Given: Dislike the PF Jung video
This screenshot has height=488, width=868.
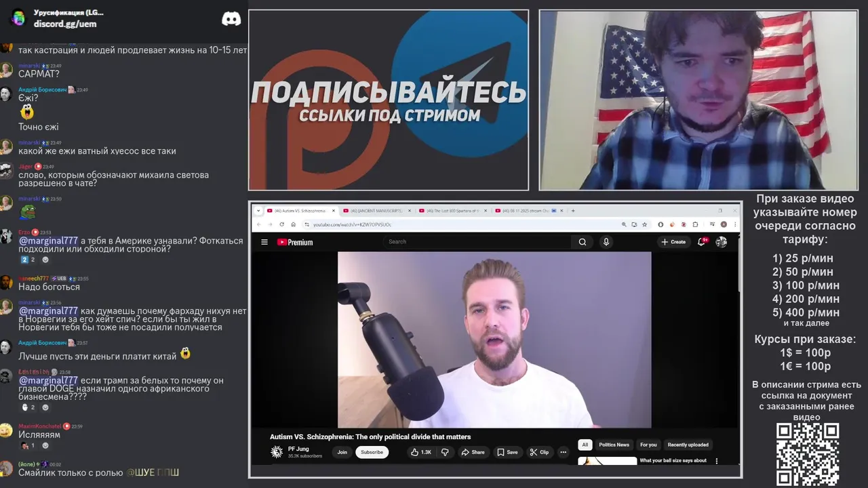Looking at the screenshot, I should [446, 452].
